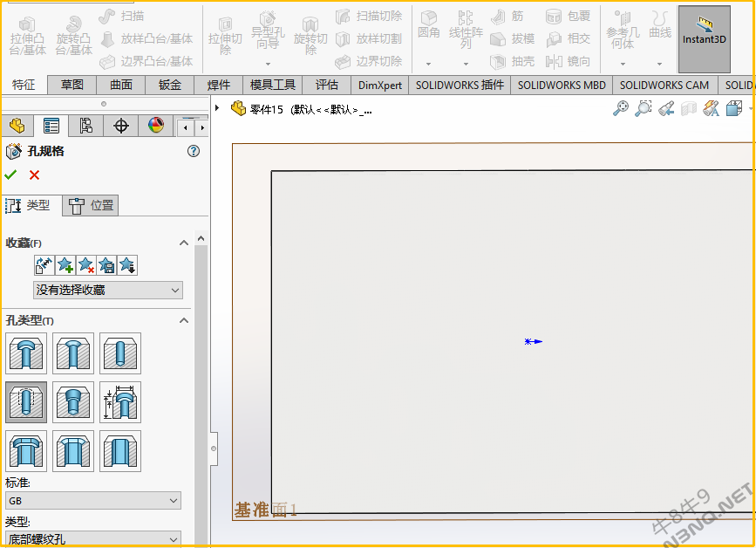Click the Reference Geometry (参考几何体) icon
756x548 pixels.
(x=623, y=30)
